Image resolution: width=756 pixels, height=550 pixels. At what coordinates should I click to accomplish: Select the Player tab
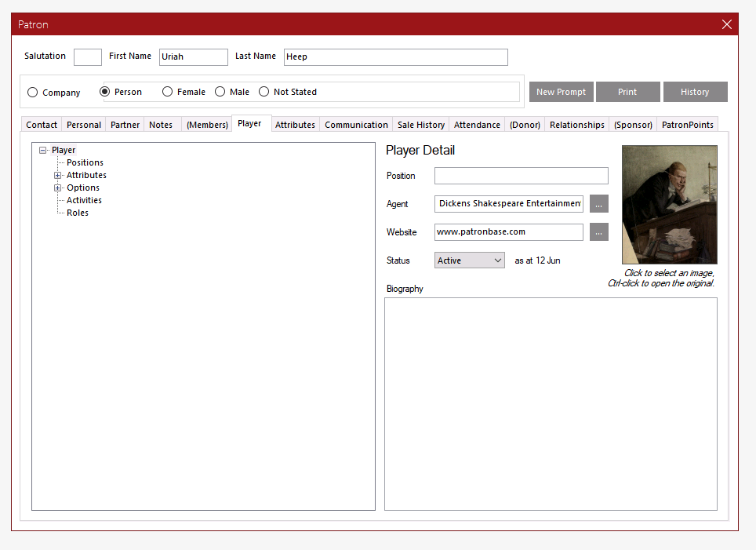click(x=249, y=123)
